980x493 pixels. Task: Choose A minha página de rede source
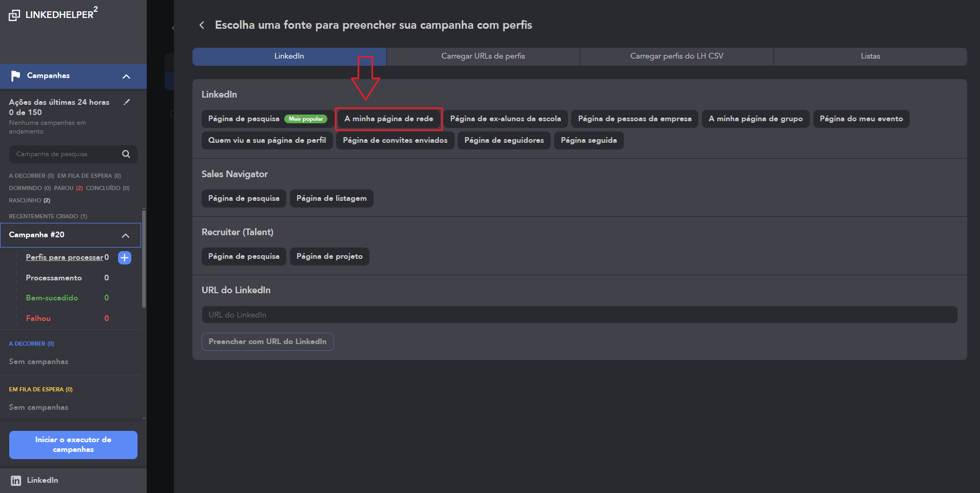(388, 119)
